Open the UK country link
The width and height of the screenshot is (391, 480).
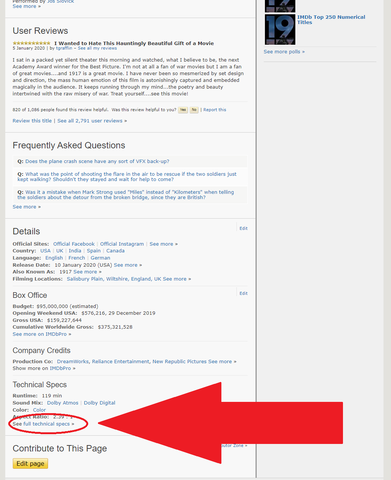click(60, 251)
